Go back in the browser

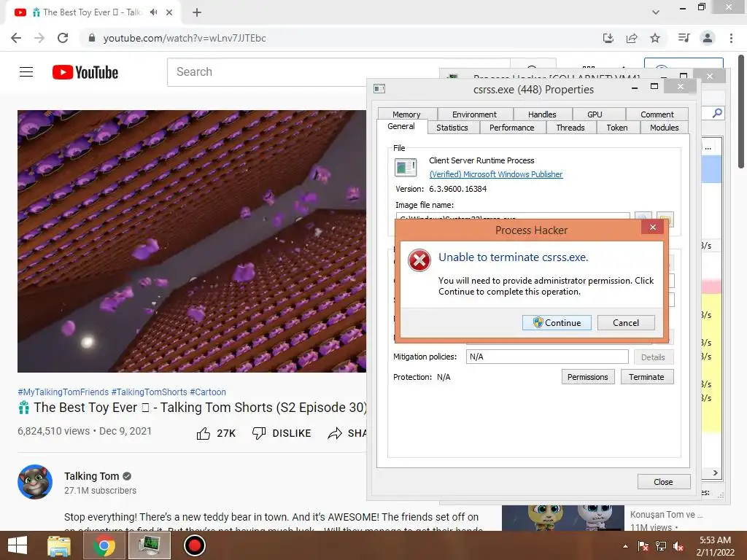pyautogui.click(x=16, y=38)
